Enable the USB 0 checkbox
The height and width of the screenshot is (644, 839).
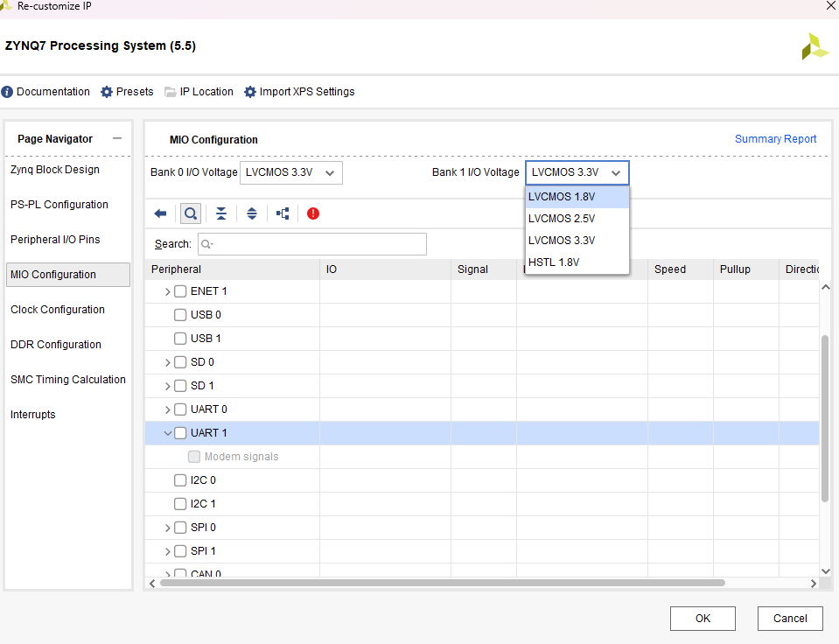pos(180,315)
